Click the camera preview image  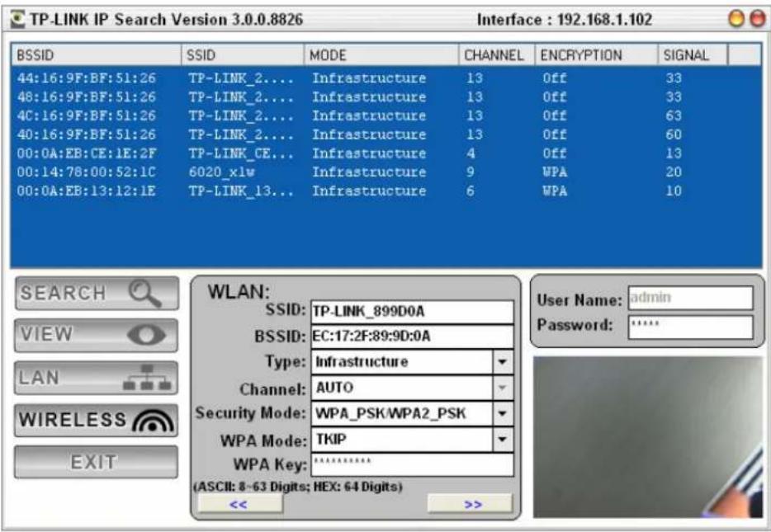(647, 436)
